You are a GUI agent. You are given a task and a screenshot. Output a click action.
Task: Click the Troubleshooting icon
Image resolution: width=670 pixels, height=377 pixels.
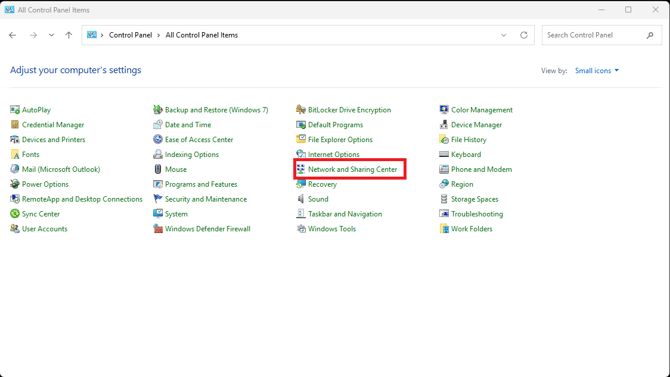click(x=444, y=214)
